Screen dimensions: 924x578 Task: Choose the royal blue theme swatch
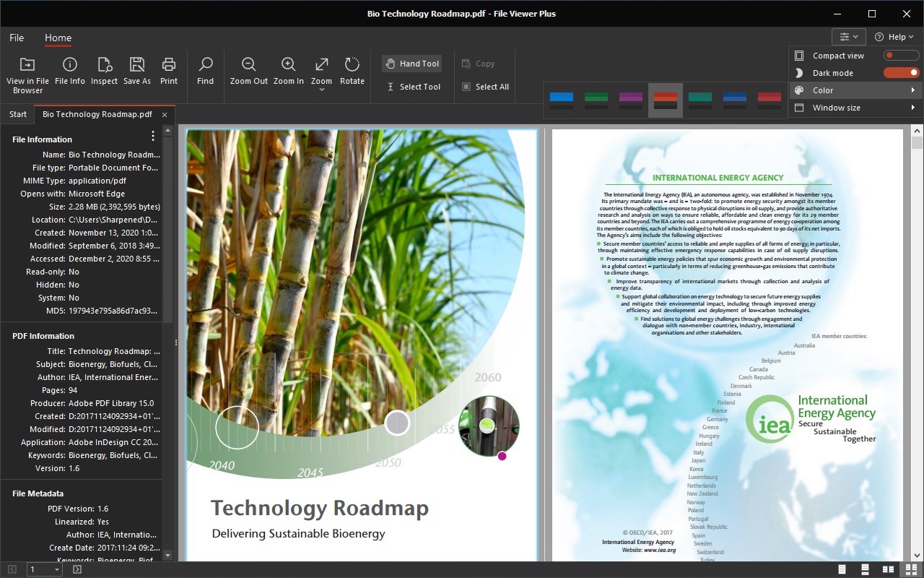pyautogui.click(x=735, y=100)
